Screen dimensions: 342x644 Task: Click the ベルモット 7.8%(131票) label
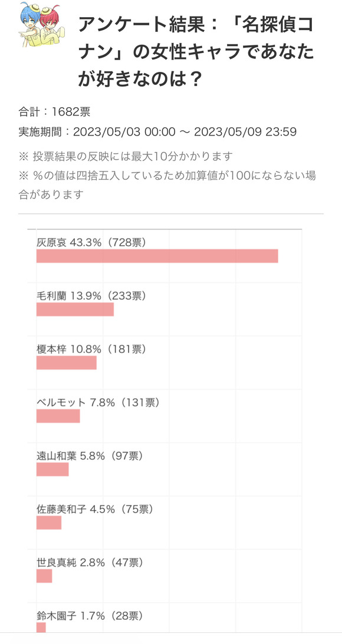point(98,403)
